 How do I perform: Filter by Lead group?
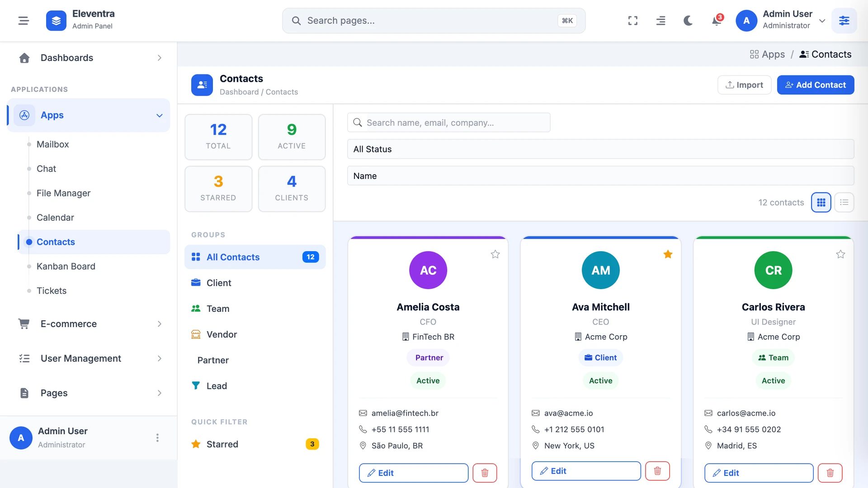click(255, 386)
